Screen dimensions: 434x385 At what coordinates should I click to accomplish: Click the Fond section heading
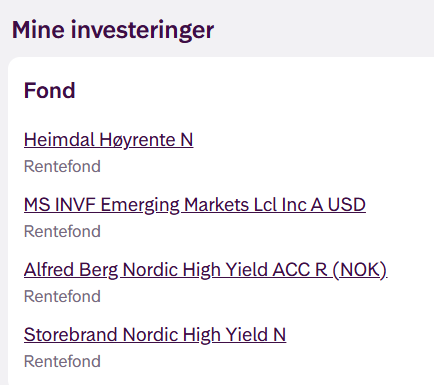pyautogui.click(x=50, y=91)
